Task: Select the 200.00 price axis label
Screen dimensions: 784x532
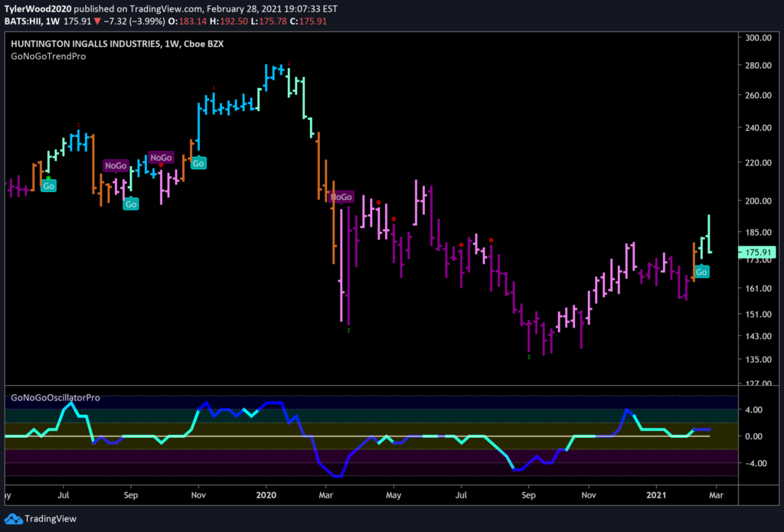Action: [x=759, y=201]
